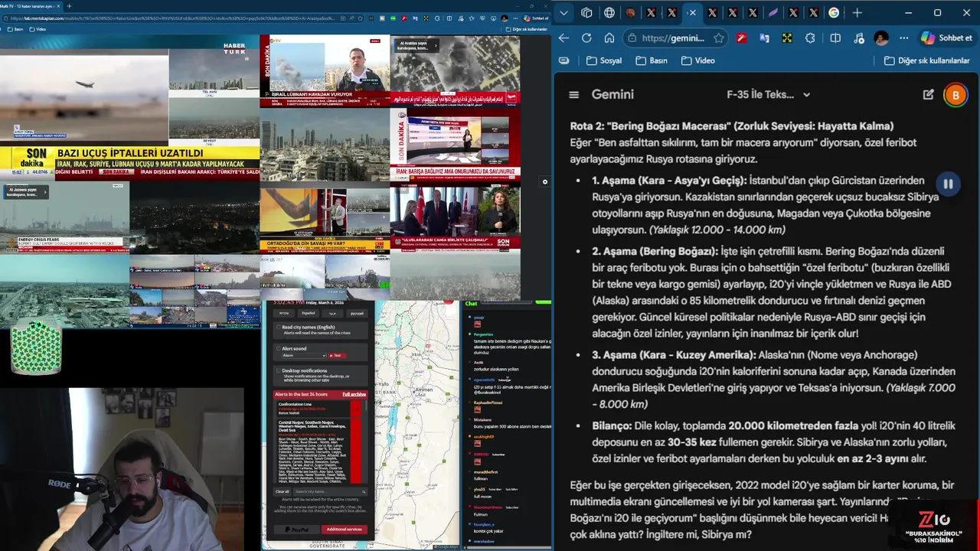Expand Diğer sık kullanılanlar in the Multi TV window
The image size is (980, 551).
click(526, 29)
